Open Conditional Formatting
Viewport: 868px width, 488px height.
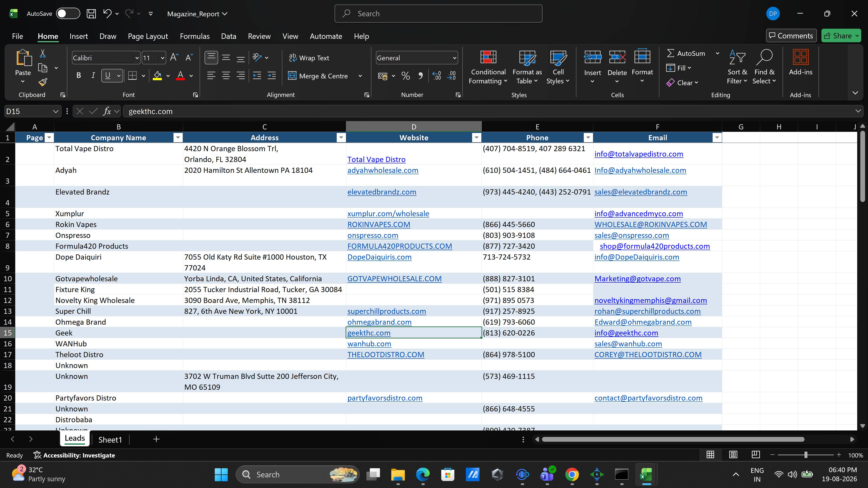(x=488, y=67)
